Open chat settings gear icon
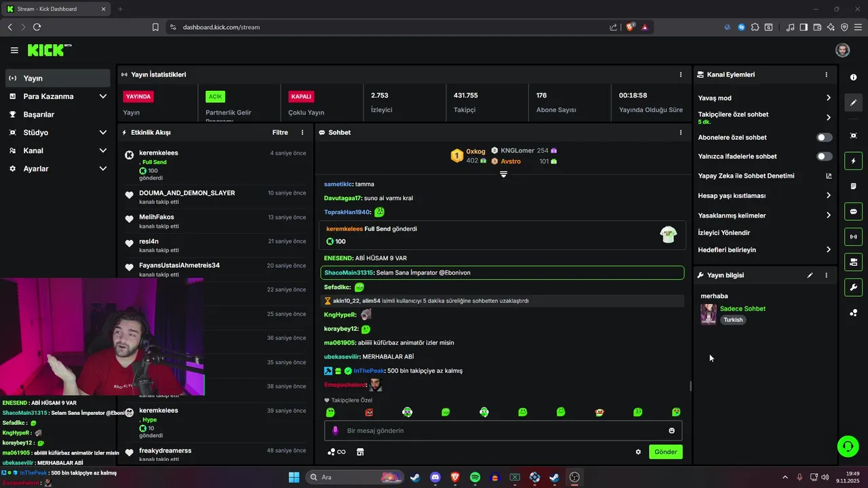 (x=638, y=452)
